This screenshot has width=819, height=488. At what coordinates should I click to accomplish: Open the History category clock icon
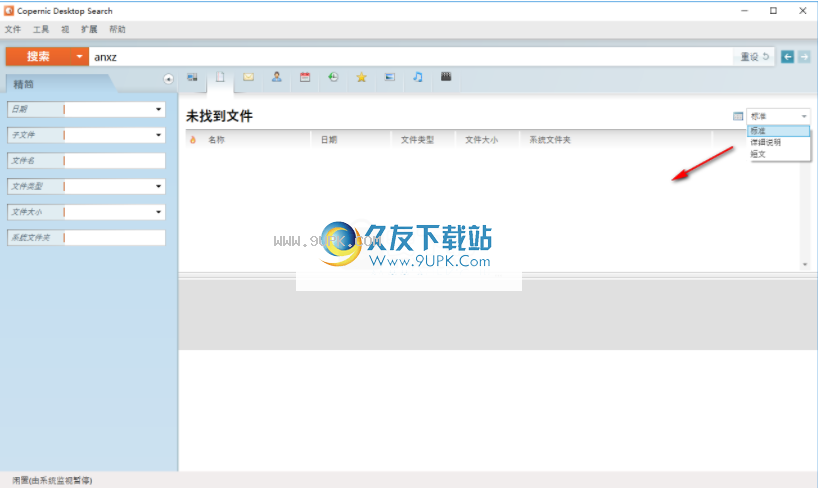pyautogui.click(x=333, y=77)
